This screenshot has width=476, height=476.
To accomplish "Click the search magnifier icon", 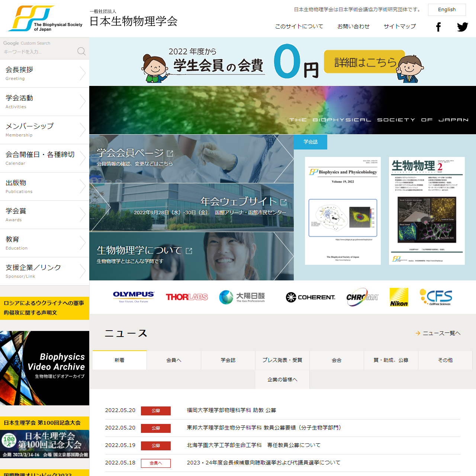I will (x=81, y=51).
